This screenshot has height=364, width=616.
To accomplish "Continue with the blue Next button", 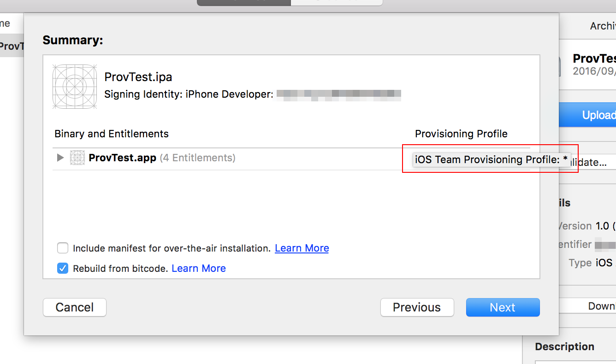I will 503,307.
